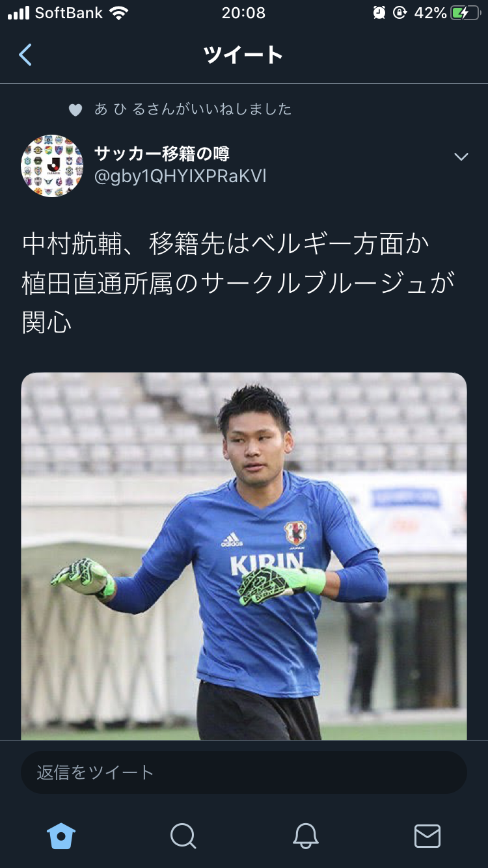Tap the 20:08 clock in status bar
Image resolution: width=488 pixels, height=868 pixels.
(x=243, y=13)
